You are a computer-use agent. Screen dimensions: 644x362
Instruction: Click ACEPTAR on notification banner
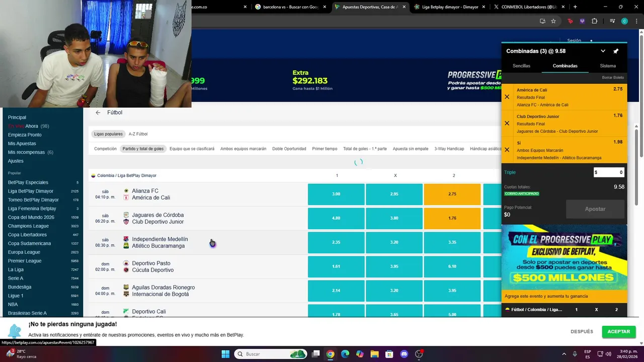[x=619, y=332]
